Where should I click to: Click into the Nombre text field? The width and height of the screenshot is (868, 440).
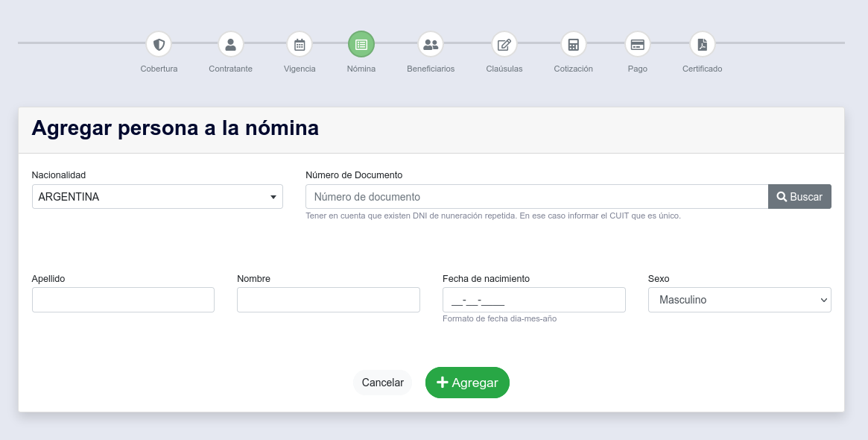328,300
